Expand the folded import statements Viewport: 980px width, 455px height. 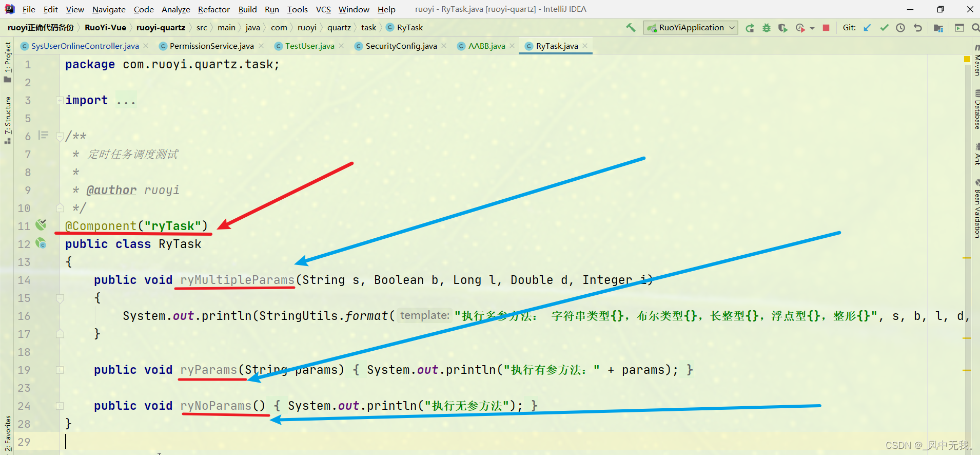(x=60, y=101)
